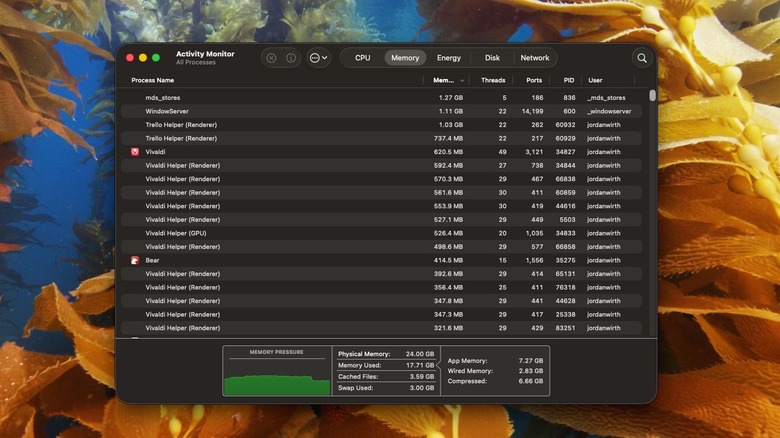Open the Disk tab
780x438 pixels.
tap(492, 58)
